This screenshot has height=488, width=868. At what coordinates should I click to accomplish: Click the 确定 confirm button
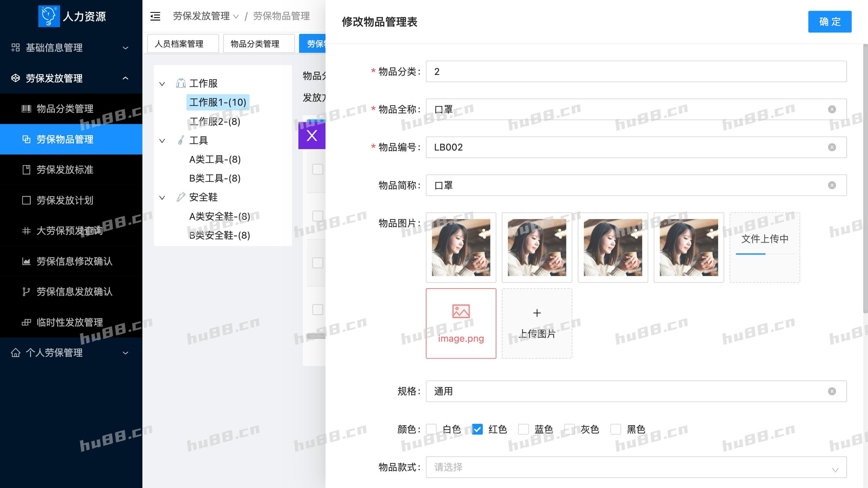(829, 22)
